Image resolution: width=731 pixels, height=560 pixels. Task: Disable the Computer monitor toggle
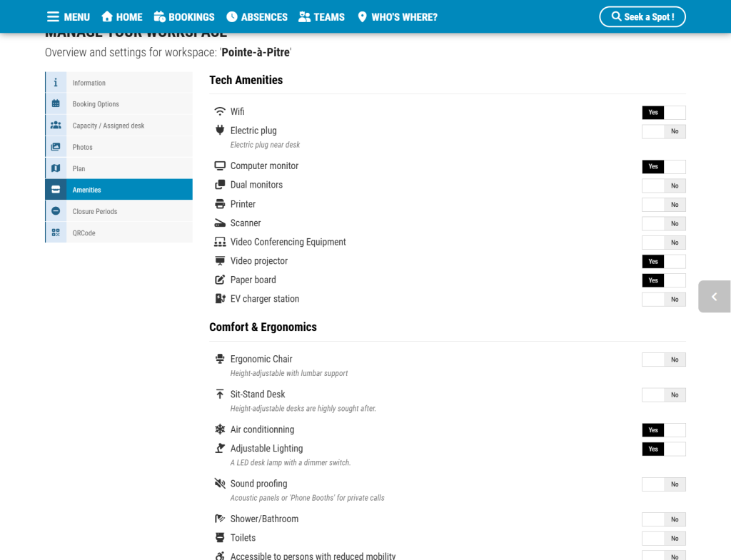point(663,166)
